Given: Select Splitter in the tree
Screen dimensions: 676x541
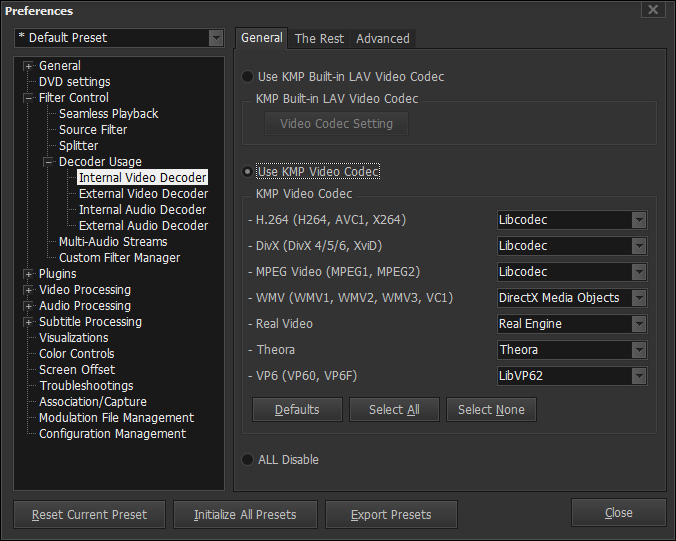Looking at the screenshot, I should pos(78,146).
